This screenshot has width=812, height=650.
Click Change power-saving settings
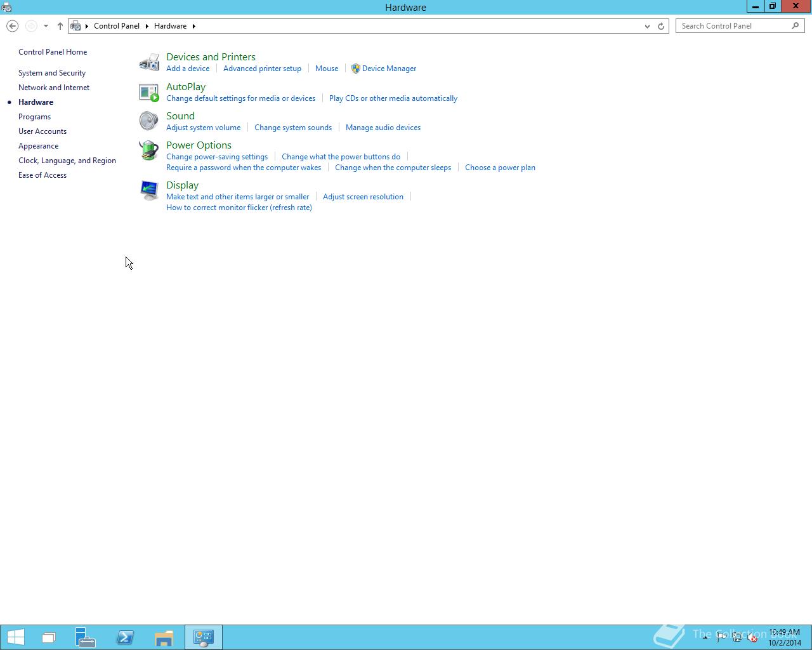pyautogui.click(x=217, y=157)
